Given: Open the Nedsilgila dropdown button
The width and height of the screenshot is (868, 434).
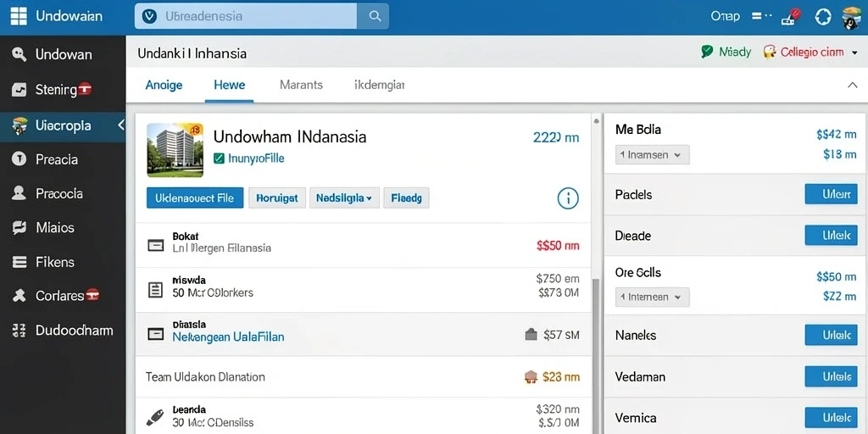Looking at the screenshot, I should tap(344, 198).
